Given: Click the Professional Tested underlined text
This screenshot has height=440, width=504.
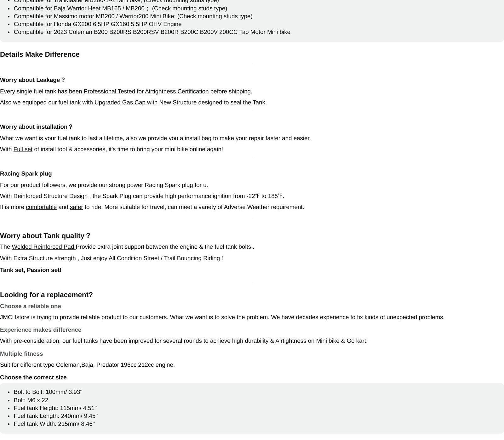Looking at the screenshot, I should [x=109, y=92].
